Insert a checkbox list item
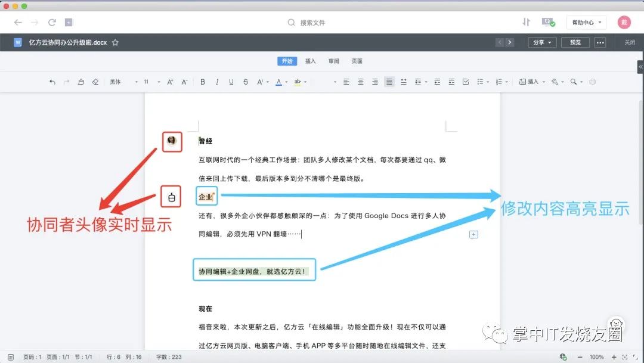Screen dimensions: 644x363 point(466,82)
